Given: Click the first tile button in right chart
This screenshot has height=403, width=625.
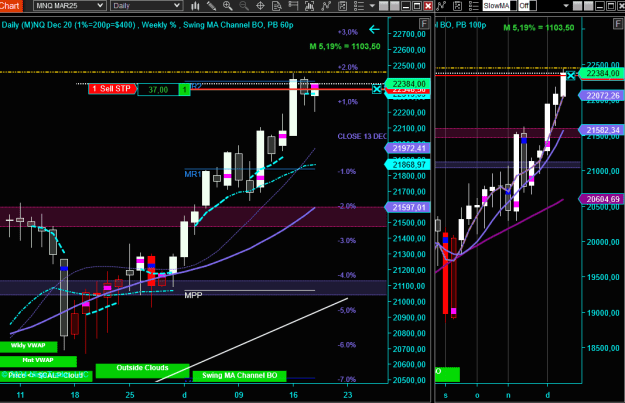Looking at the screenshot, I should [577, 6].
